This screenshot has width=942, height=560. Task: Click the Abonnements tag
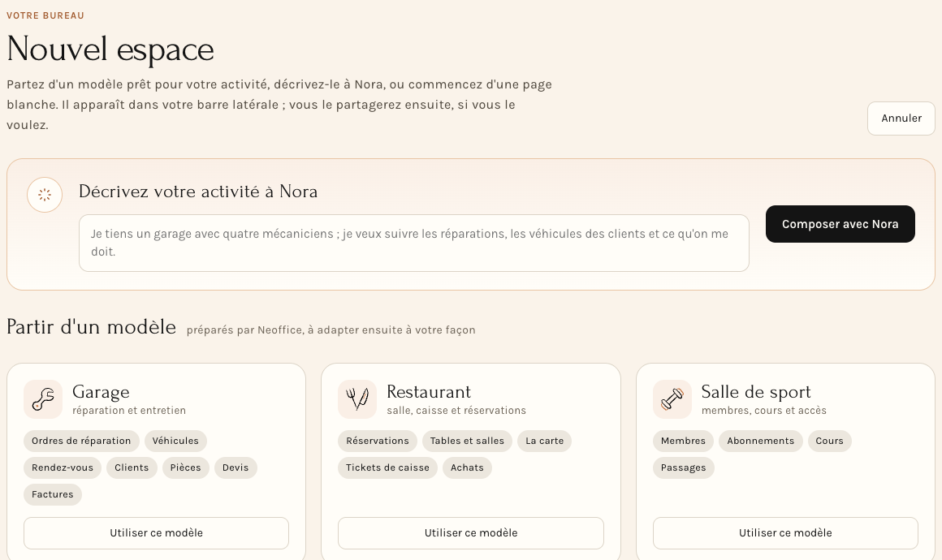[761, 442]
